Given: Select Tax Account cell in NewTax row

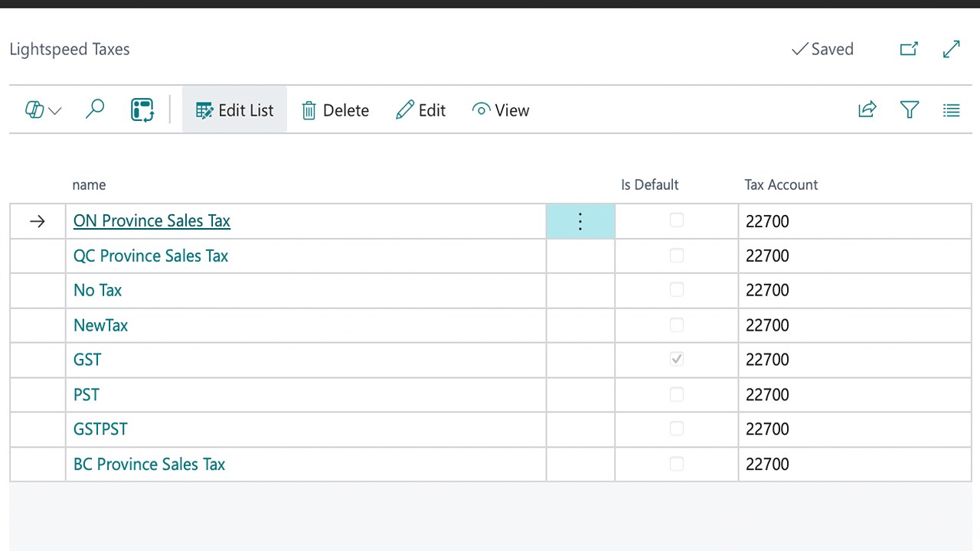Looking at the screenshot, I should (854, 325).
